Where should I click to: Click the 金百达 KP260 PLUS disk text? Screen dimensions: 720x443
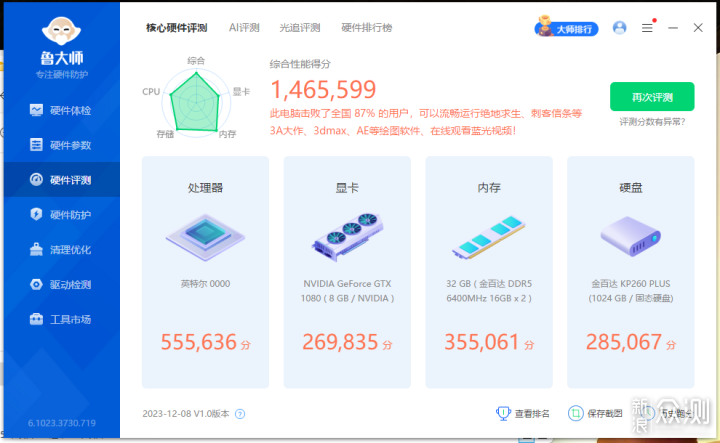tap(630, 291)
